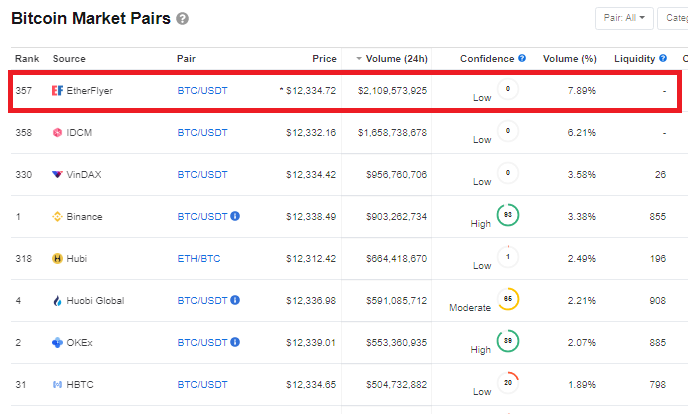688x414 pixels.
Task: Select the HBTC source name
Action: pyautogui.click(x=80, y=385)
